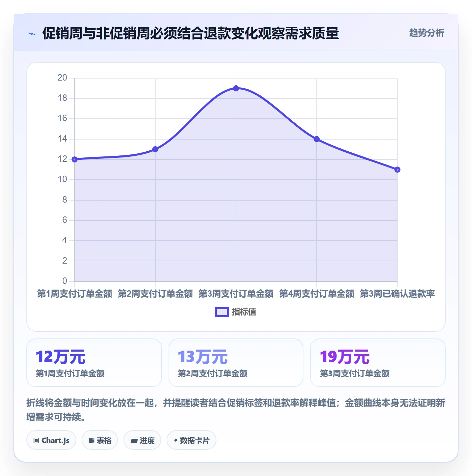Click the 第1周支付订单金额 caption under 12万元
Image resolution: width=472 pixels, height=476 pixels.
[70, 374]
